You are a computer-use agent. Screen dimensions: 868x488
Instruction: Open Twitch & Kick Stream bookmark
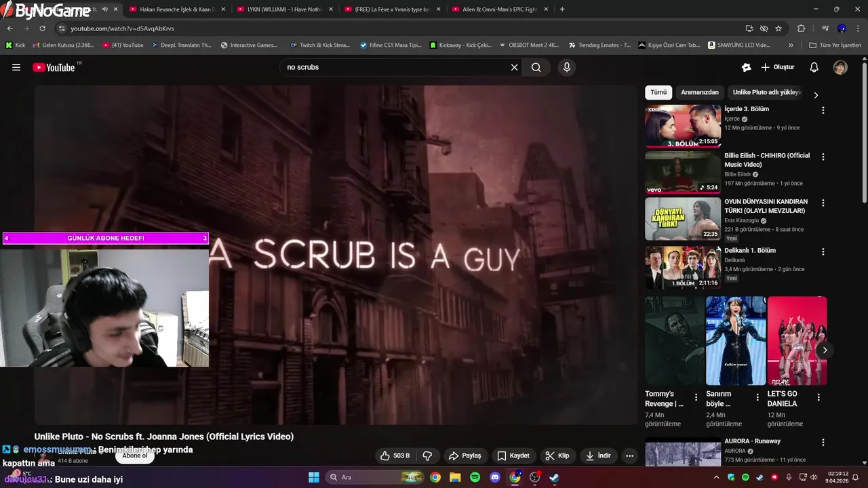pyautogui.click(x=320, y=45)
